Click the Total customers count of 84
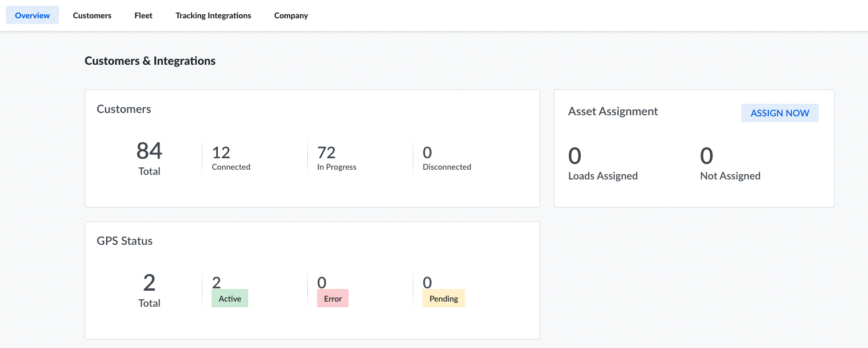The height and width of the screenshot is (348, 868). [x=149, y=151]
